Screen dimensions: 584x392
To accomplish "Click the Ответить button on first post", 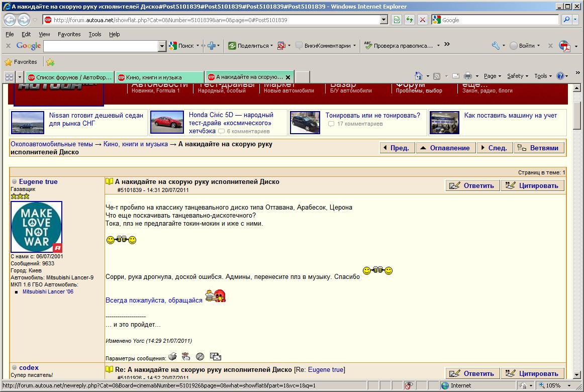I will [x=472, y=185].
